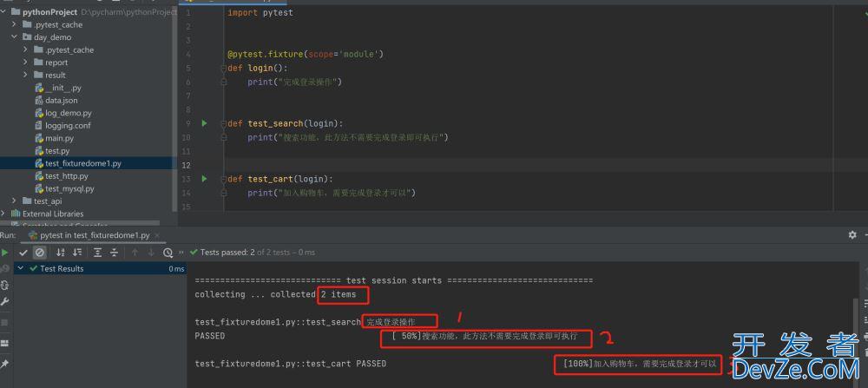Collapse the pythonProject root node
This screenshot has width=868, height=388.
(4, 11)
